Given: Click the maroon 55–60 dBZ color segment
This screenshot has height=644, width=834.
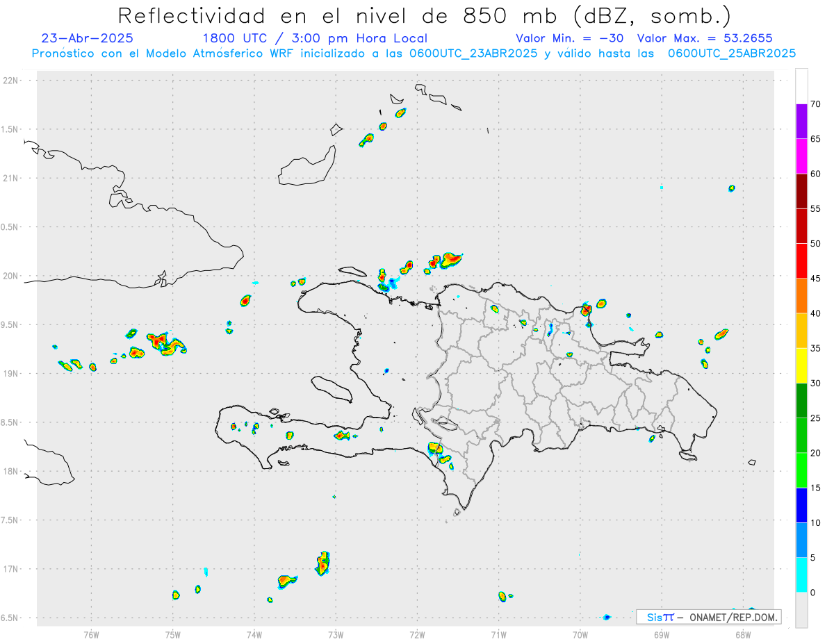Looking at the screenshot, I should 801,191.
